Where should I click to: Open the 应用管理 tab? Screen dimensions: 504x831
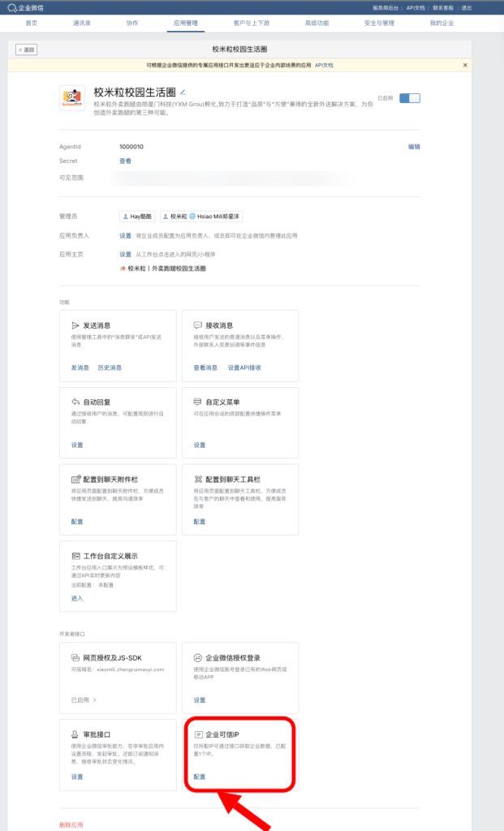click(x=185, y=24)
